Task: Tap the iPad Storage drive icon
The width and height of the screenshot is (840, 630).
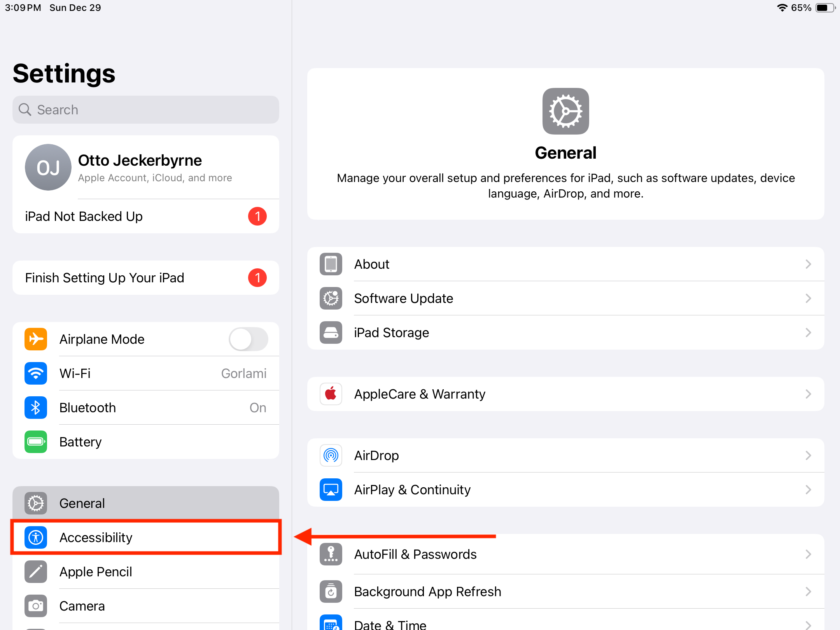Action: click(x=331, y=332)
